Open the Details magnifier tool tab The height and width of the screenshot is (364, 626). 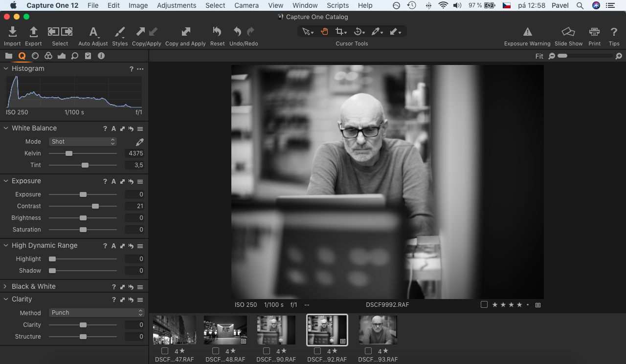click(x=74, y=55)
